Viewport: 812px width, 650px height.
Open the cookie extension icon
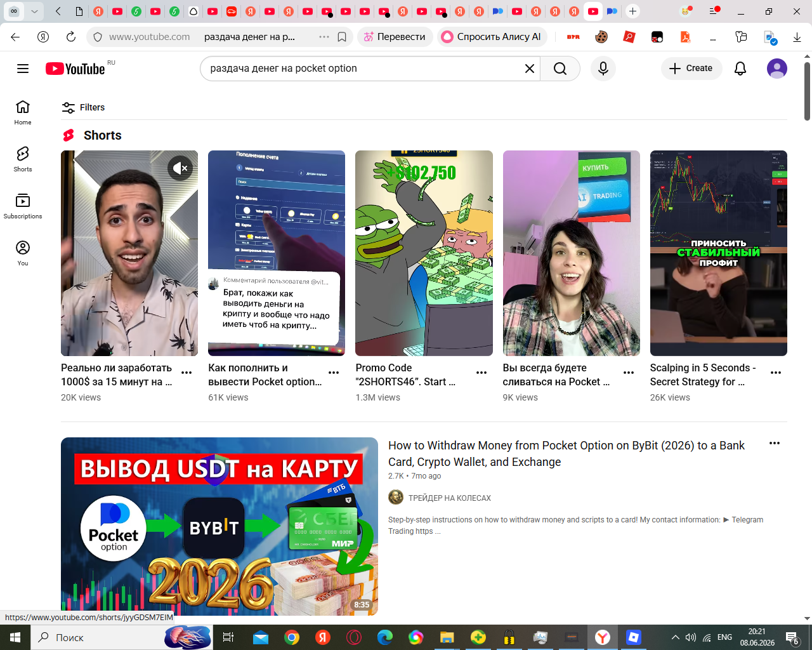point(601,37)
